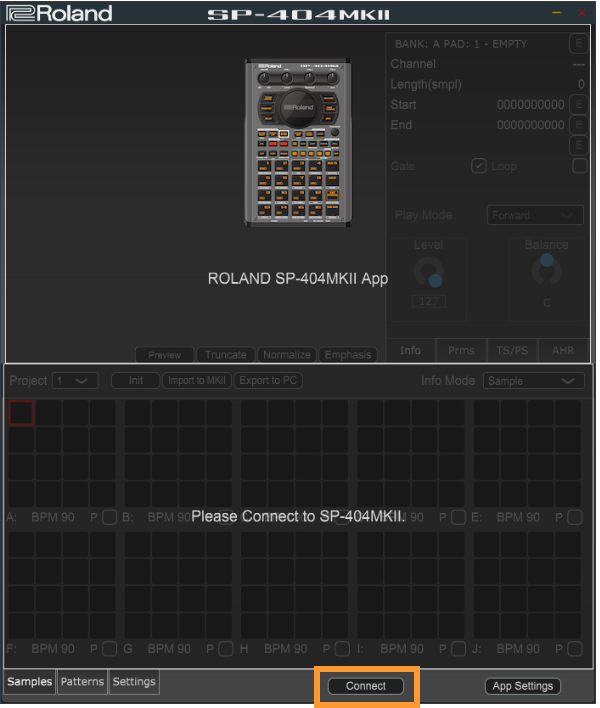Toggle the P checkbox for bank A
This screenshot has height=708, width=600.
pyautogui.click(x=109, y=517)
